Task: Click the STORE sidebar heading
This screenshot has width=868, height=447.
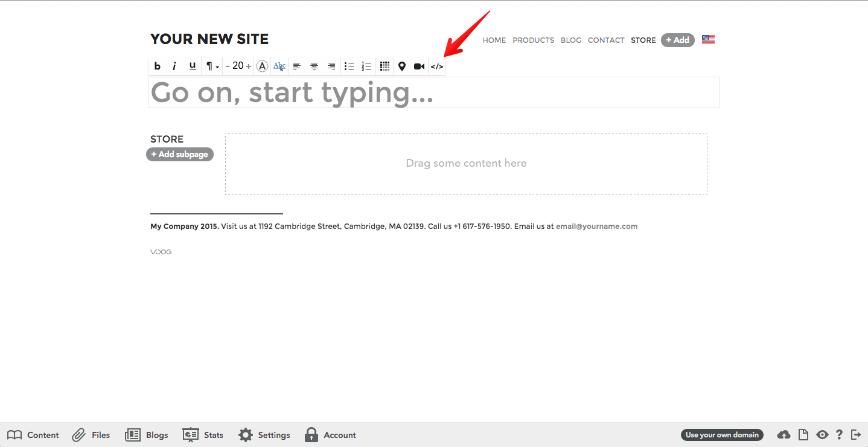Action: [x=167, y=139]
